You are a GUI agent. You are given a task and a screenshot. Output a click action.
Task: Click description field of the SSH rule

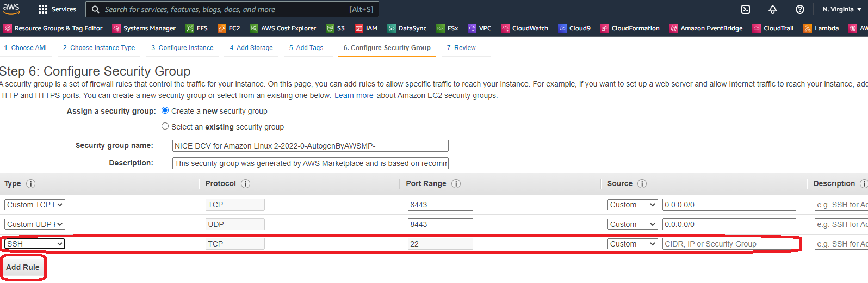(841, 244)
